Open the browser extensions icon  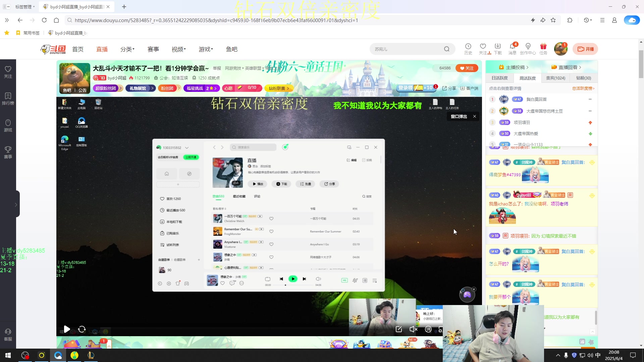570,20
